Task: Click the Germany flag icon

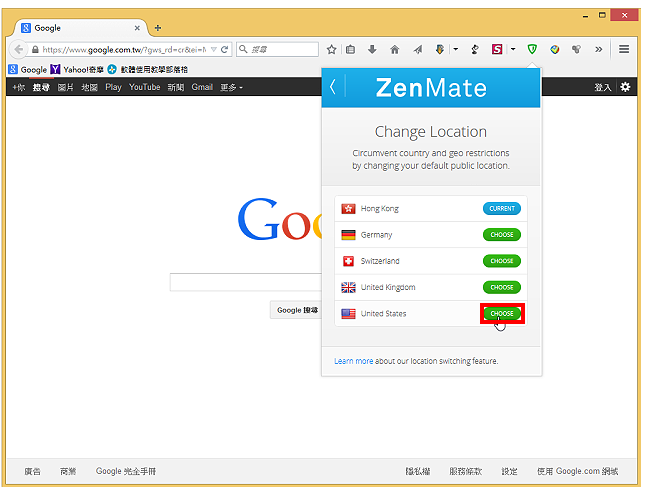Action: click(x=348, y=235)
